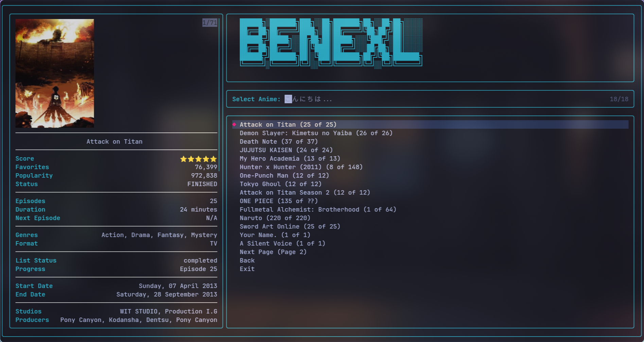Click the BENEXL ASCII logo
644x342 pixels.
point(331,43)
